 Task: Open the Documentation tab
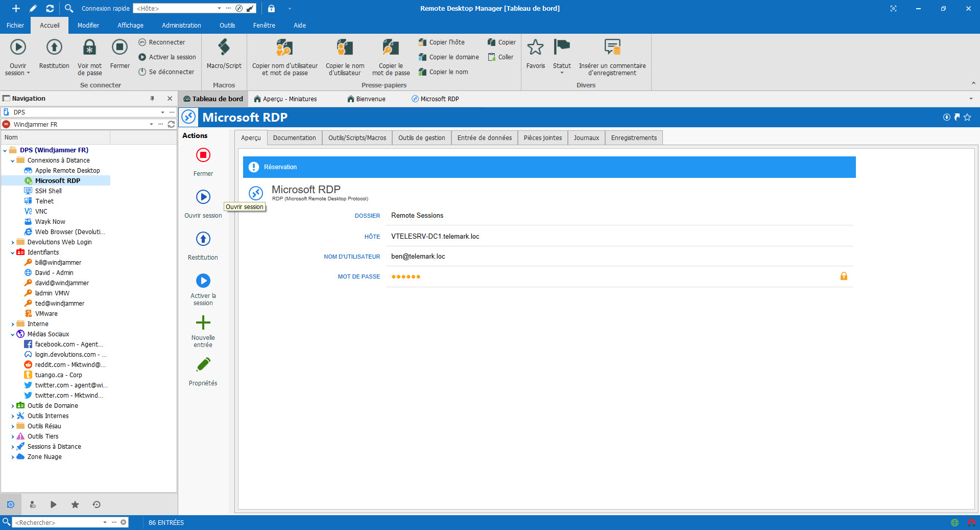294,137
